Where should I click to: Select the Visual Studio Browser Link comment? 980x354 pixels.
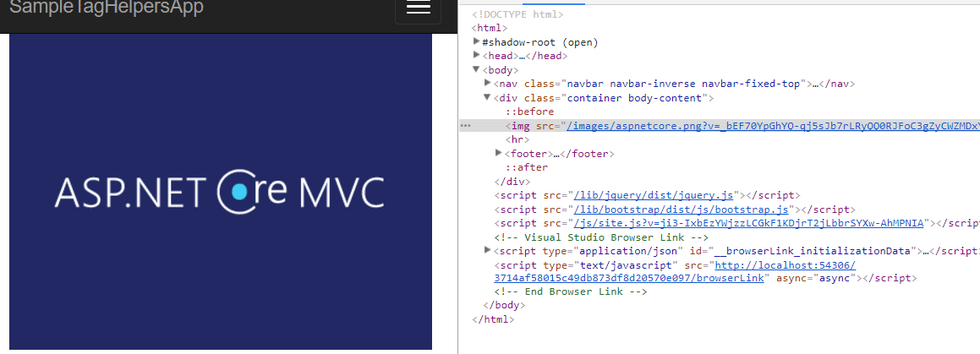coord(601,237)
